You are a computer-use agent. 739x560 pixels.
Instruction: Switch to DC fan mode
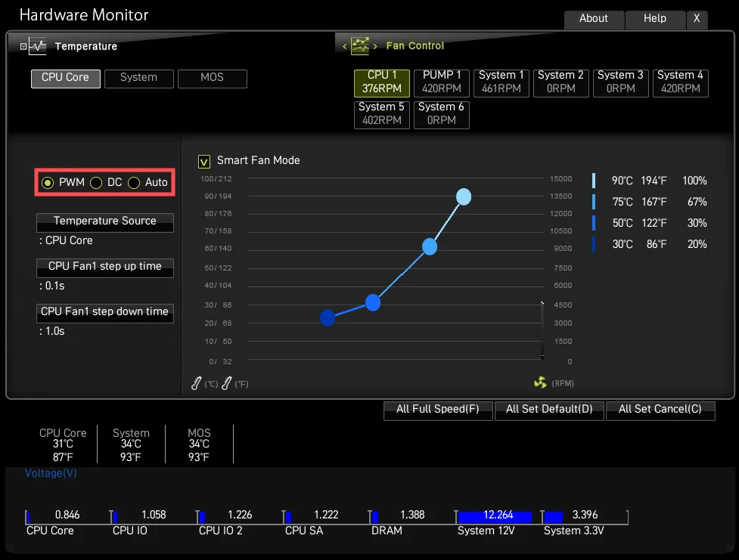point(96,182)
